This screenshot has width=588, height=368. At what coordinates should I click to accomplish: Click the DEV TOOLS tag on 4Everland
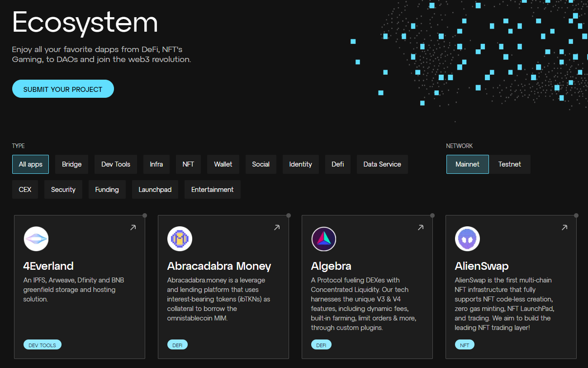tap(43, 345)
